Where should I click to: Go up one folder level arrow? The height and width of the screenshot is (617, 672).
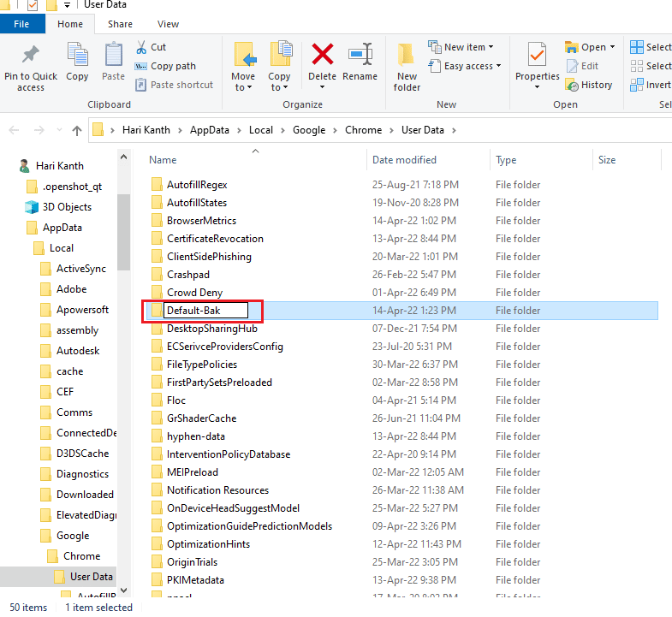(x=77, y=130)
